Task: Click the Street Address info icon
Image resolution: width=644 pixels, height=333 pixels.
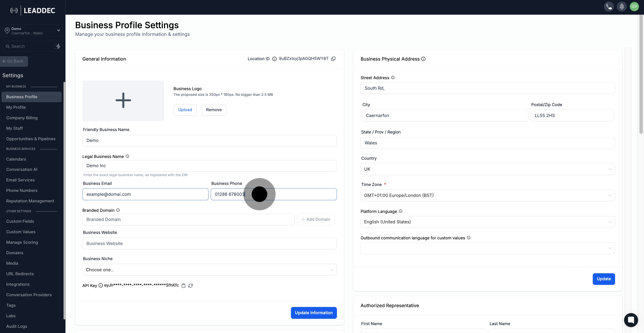Action: click(393, 78)
